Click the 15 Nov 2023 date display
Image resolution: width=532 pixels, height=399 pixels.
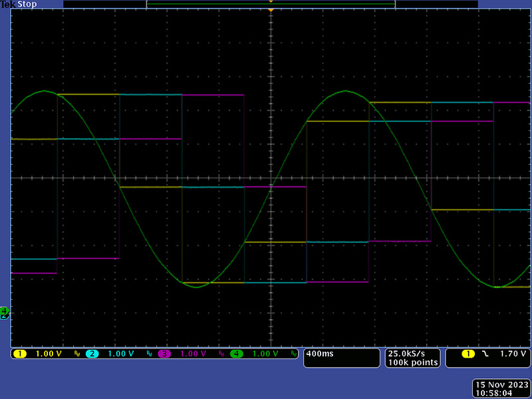click(501, 384)
